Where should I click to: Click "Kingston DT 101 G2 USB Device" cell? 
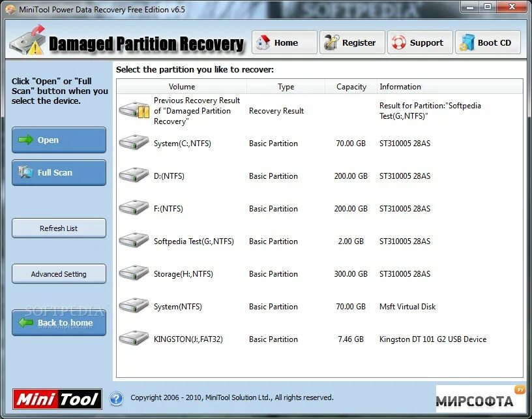click(433, 339)
